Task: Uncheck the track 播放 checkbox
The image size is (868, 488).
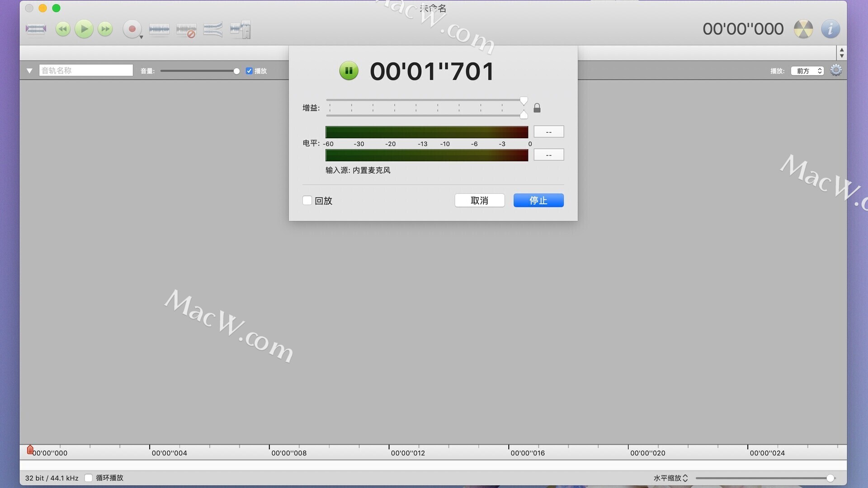Action: [249, 70]
